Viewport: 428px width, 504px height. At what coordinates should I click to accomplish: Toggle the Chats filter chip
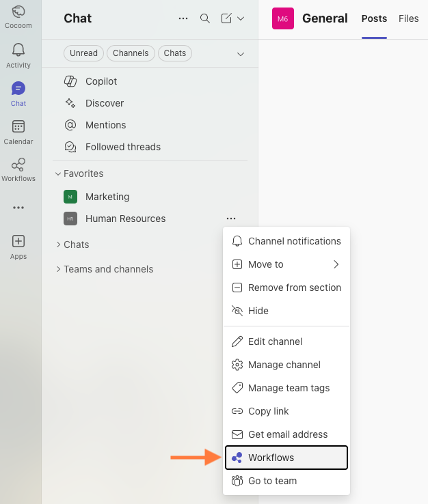[x=175, y=53]
